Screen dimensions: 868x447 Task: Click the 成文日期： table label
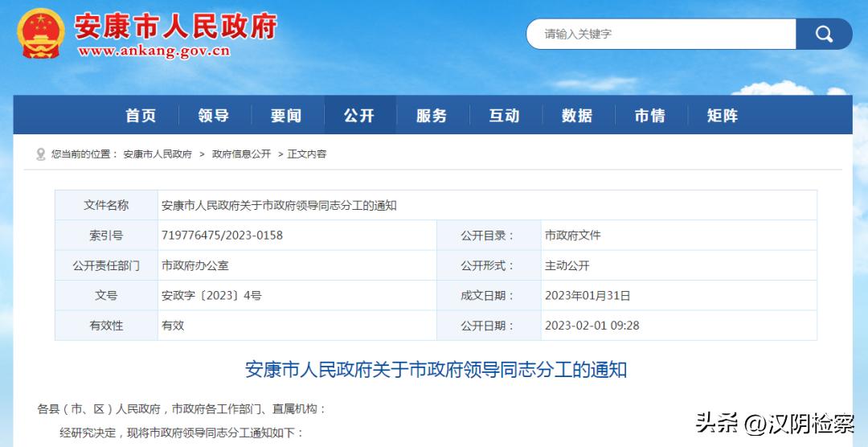tap(488, 295)
